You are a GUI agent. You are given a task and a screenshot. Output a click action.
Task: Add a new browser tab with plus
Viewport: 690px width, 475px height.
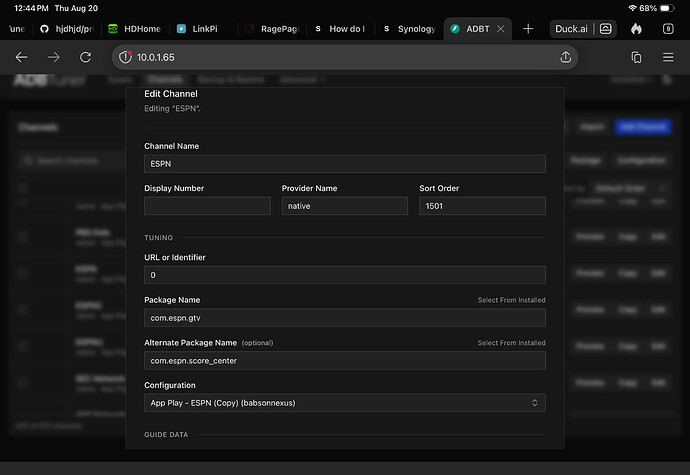[x=528, y=29]
